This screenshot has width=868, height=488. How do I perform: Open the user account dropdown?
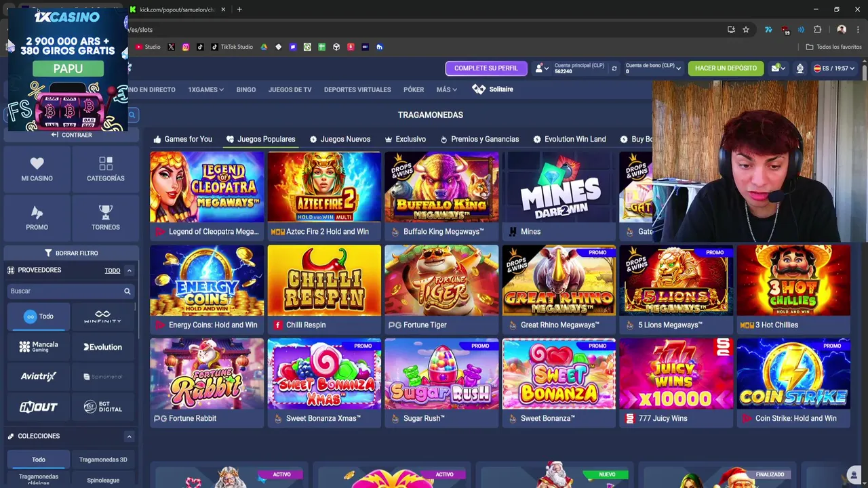pos(540,68)
